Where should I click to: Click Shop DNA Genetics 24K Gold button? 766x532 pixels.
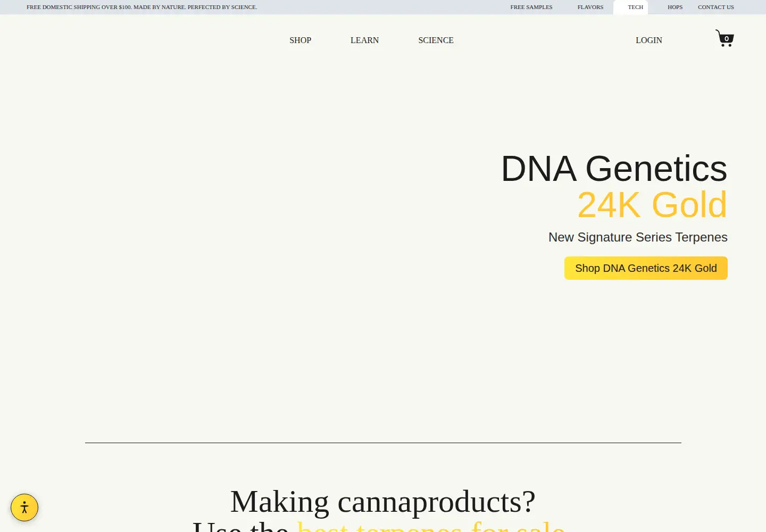pyautogui.click(x=646, y=268)
